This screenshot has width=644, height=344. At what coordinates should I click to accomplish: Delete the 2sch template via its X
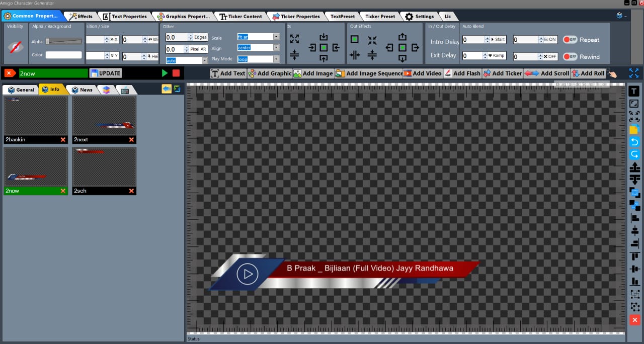click(x=131, y=191)
